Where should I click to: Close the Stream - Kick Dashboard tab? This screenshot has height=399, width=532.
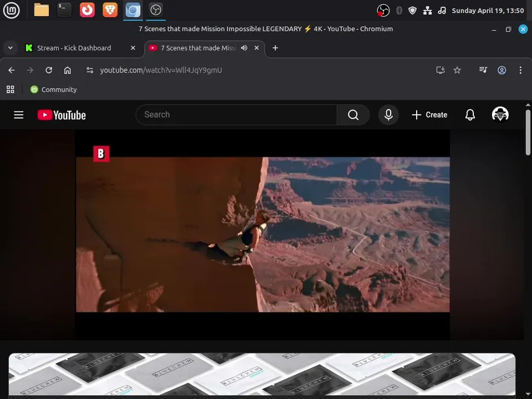[x=133, y=48]
